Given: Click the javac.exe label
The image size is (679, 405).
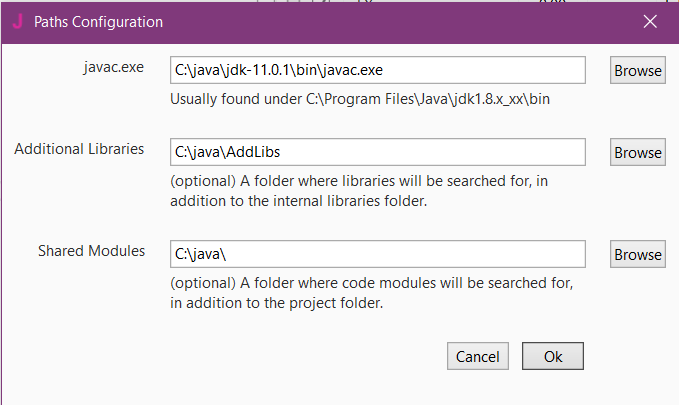Looking at the screenshot, I should tap(113, 67).
